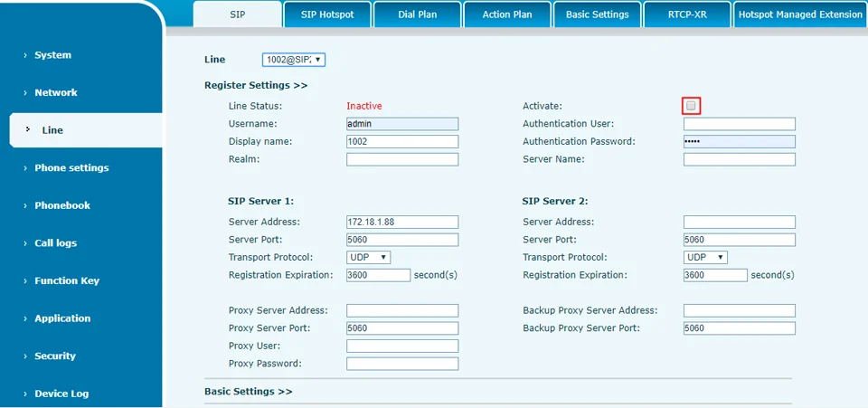Go to the Action Plan tab

(507, 14)
